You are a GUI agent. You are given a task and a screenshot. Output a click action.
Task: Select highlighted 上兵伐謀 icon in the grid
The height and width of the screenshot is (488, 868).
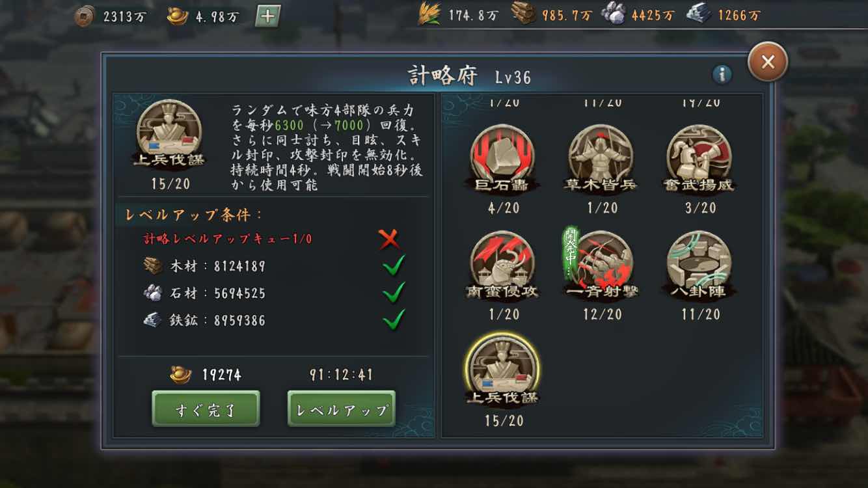pyautogui.click(x=503, y=370)
